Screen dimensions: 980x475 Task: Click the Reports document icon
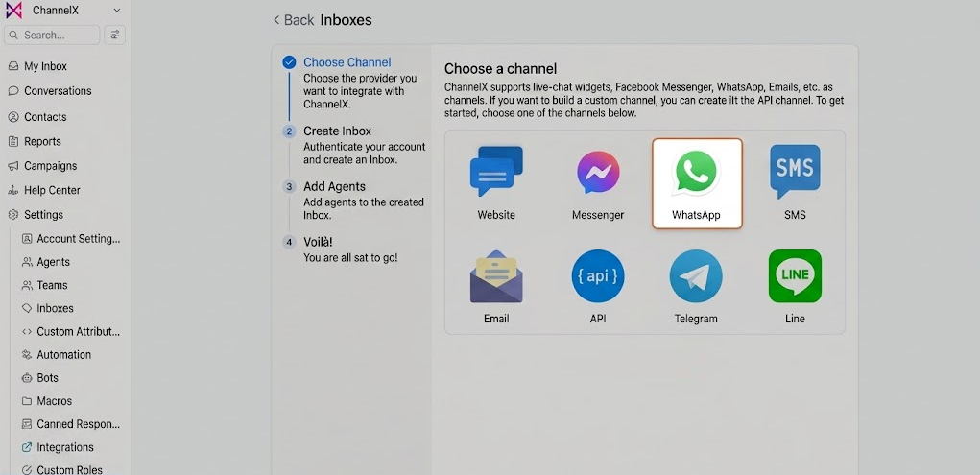[13, 141]
